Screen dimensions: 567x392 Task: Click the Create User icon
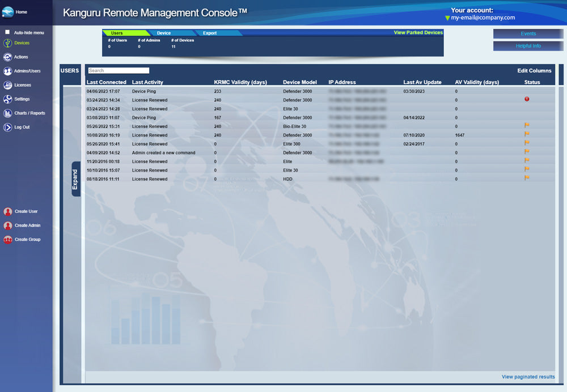click(x=7, y=211)
